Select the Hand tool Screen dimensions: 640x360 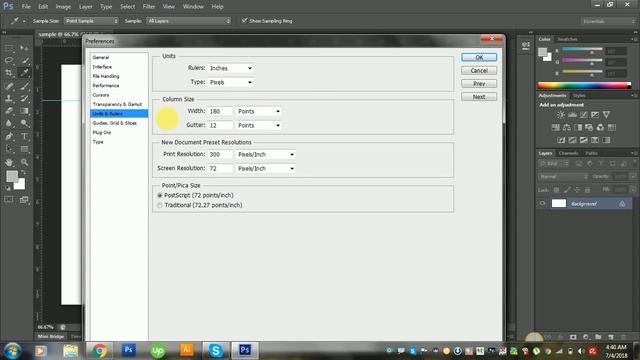[x=9, y=162]
